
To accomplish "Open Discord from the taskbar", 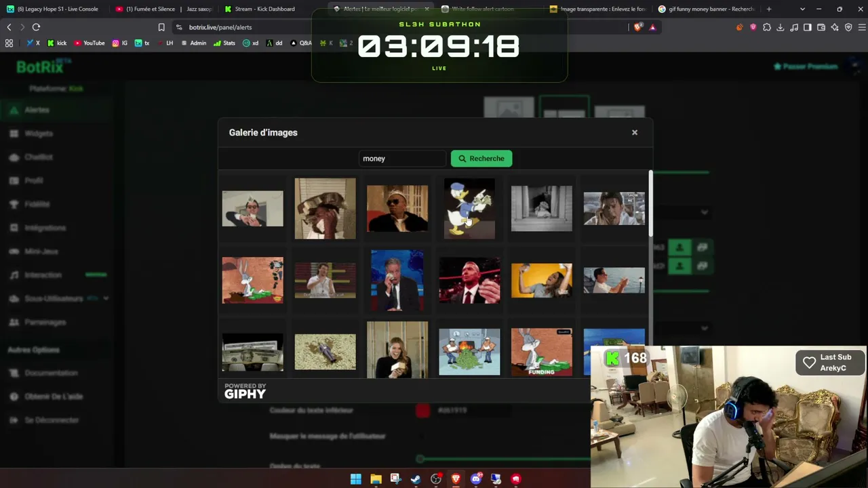I will click(476, 479).
